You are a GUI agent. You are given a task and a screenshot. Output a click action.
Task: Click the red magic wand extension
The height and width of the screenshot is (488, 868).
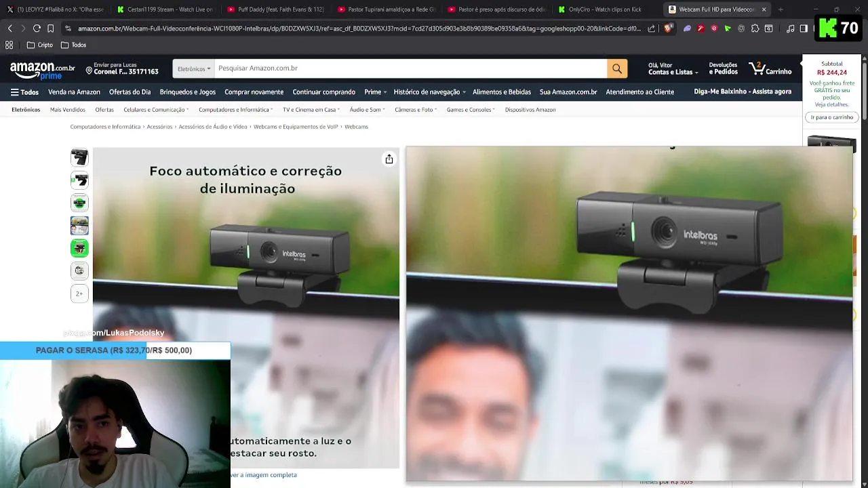[x=701, y=28]
